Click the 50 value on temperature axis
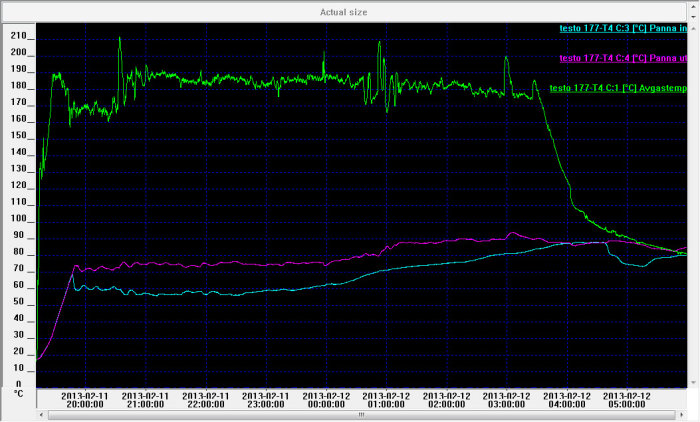 pos(19,301)
